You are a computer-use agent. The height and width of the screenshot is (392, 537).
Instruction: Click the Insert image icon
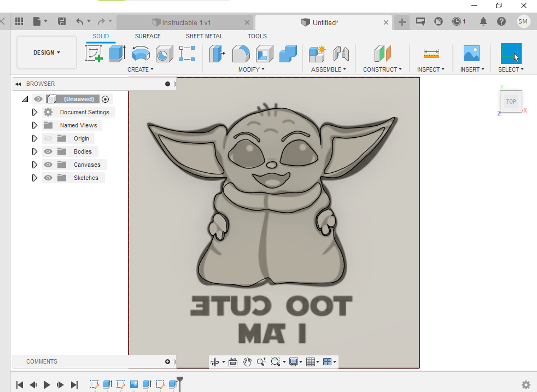pyautogui.click(x=471, y=54)
